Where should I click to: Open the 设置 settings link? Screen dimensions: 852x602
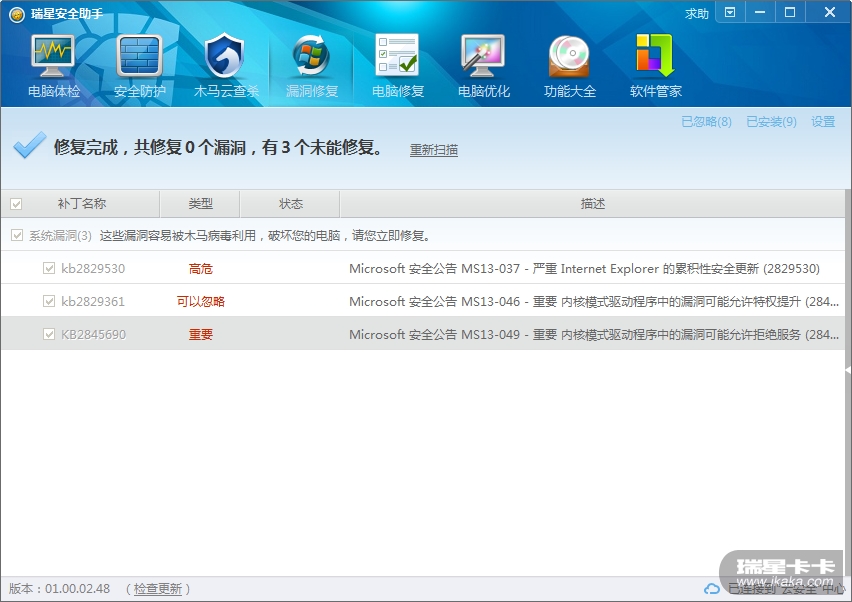pyautogui.click(x=823, y=122)
